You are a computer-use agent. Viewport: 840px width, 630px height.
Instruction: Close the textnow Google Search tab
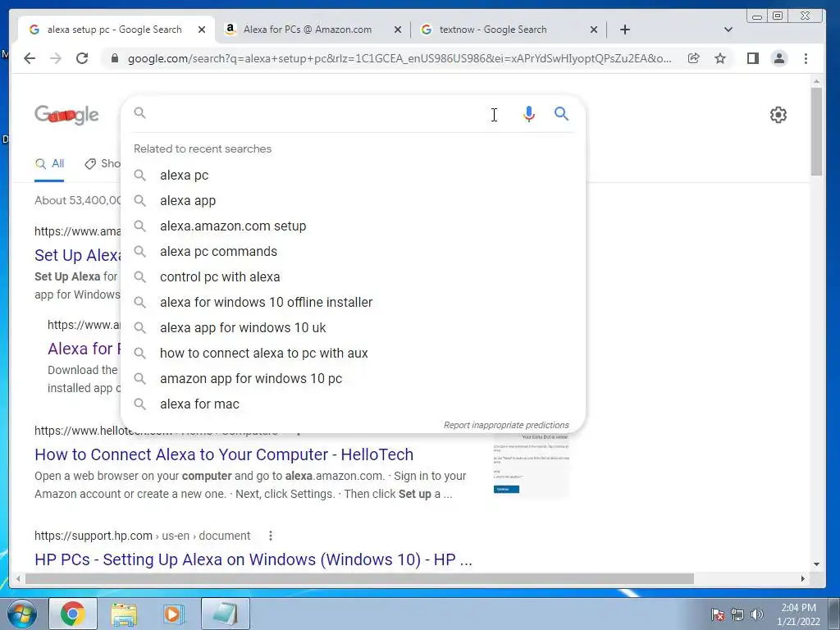click(594, 30)
